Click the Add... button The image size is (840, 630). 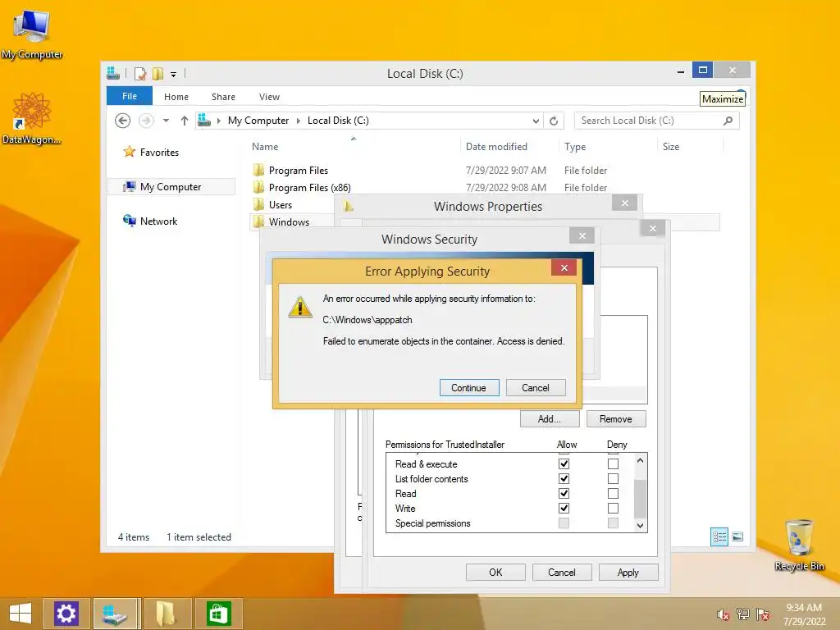click(550, 419)
